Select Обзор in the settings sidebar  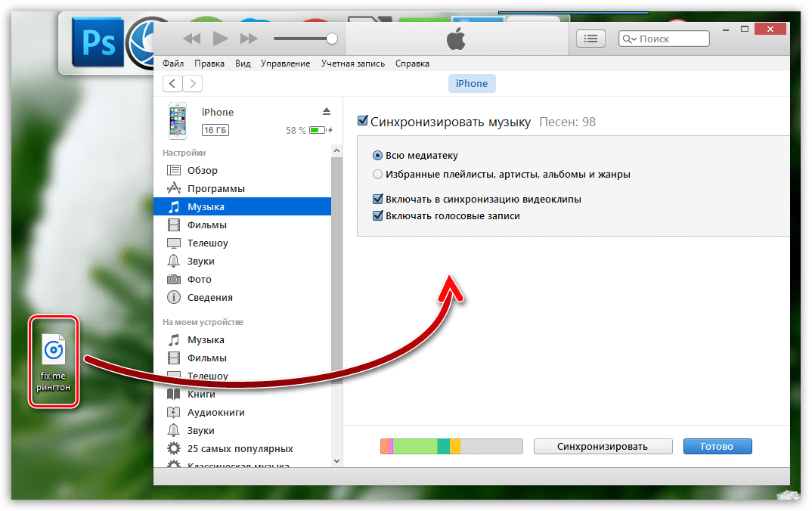202,170
